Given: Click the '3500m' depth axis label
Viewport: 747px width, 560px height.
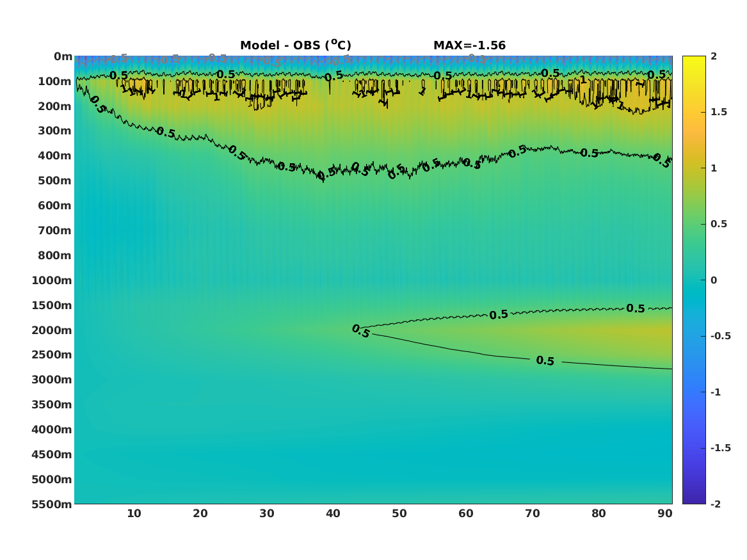Looking at the screenshot, I should click(x=52, y=404).
